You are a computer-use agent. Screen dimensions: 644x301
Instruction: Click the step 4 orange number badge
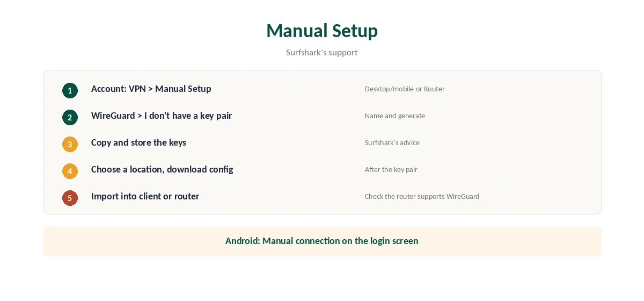coord(70,171)
